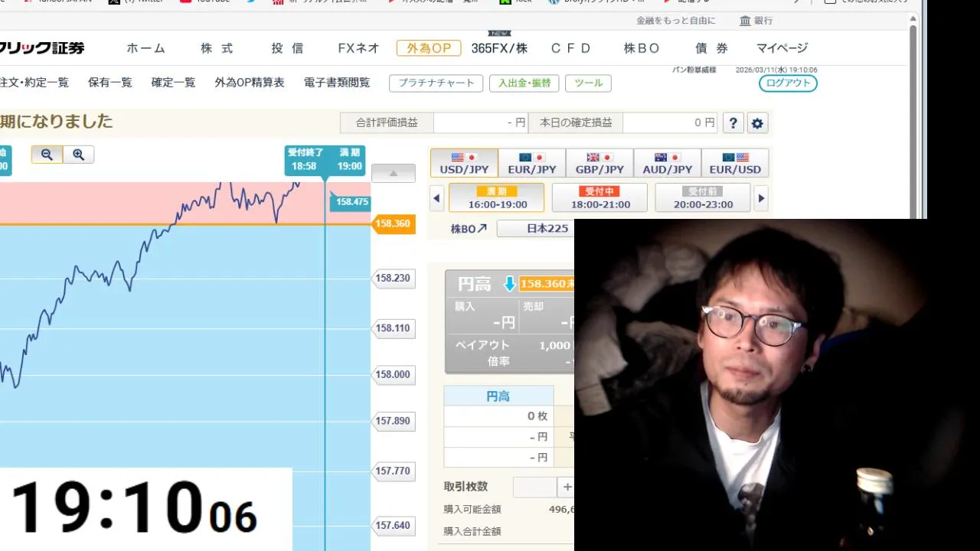Open the ホーム menu
This screenshot has height=551, width=980.
(x=145, y=48)
